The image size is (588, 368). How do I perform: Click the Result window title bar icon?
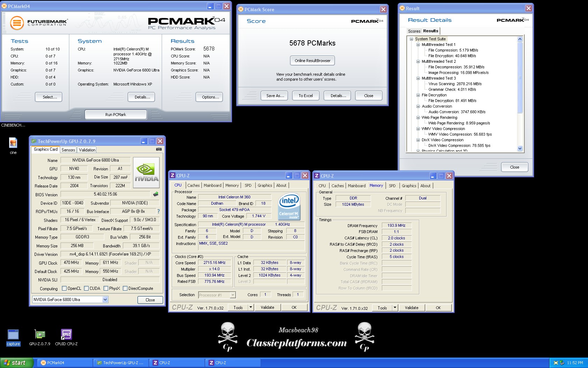[x=402, y=8]
